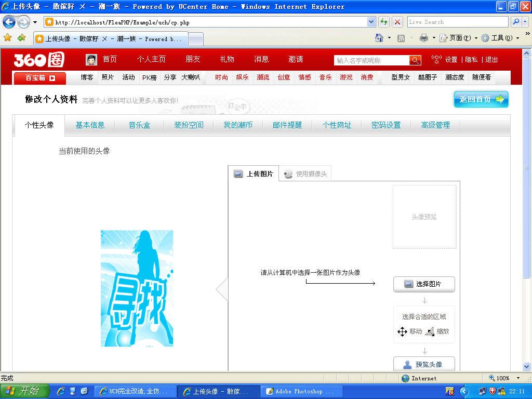
Task: Click the Internet zone globe icon
Action: click(405, 378)
